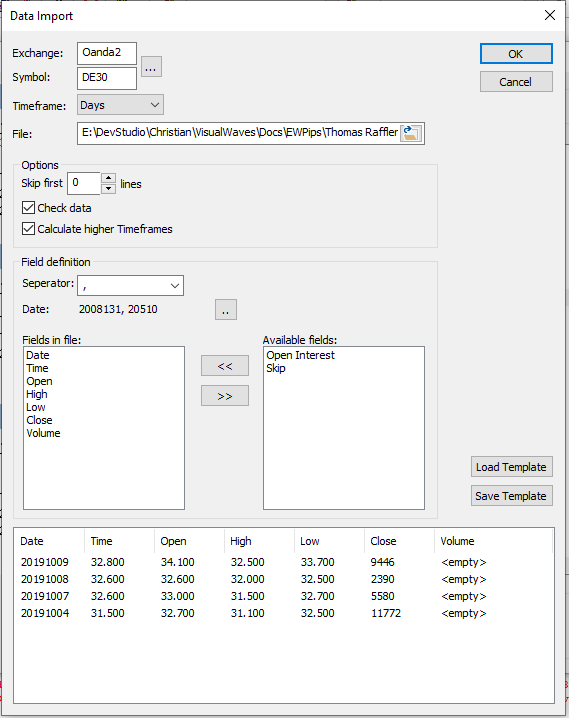569x718 pixels.
Task: Move field right with the >> button
Action: coord(225,396)
